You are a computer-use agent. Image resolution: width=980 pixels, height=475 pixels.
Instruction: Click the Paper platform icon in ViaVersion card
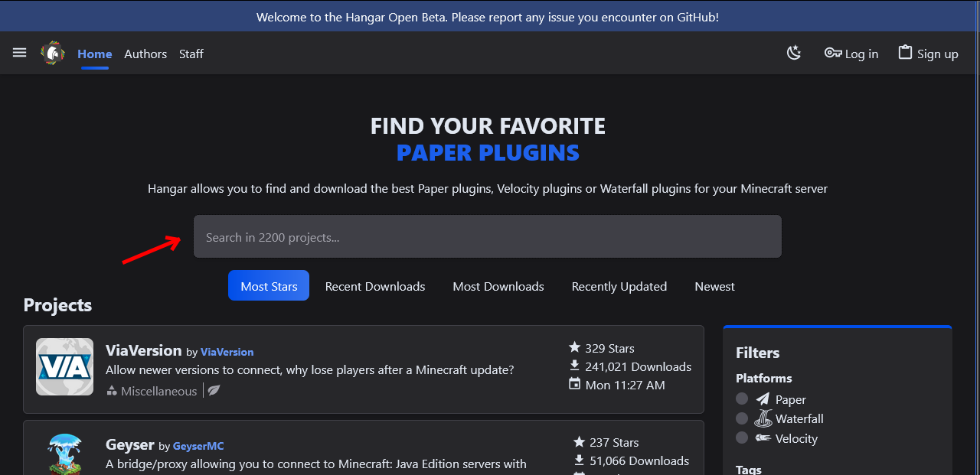tap(214, 391)
